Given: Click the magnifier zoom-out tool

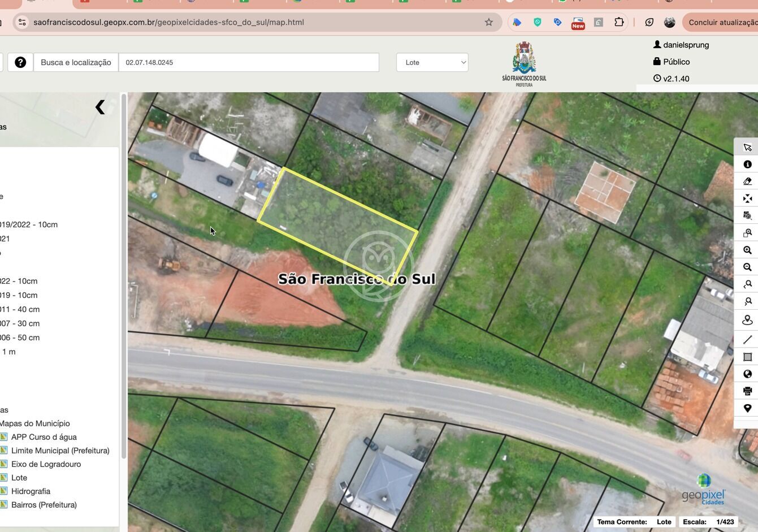Looking at the screenshot, I should [x=747, y=267].
